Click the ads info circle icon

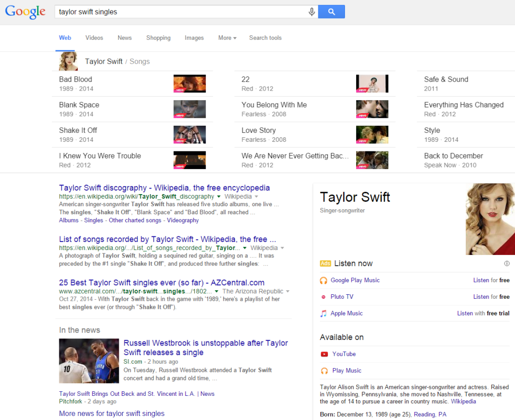tap(507, 264)
